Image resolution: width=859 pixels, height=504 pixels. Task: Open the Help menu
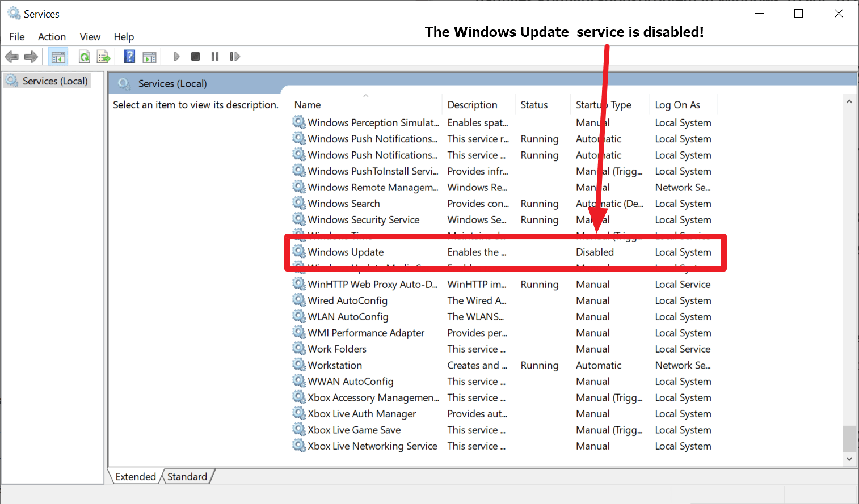coord(124,37)
